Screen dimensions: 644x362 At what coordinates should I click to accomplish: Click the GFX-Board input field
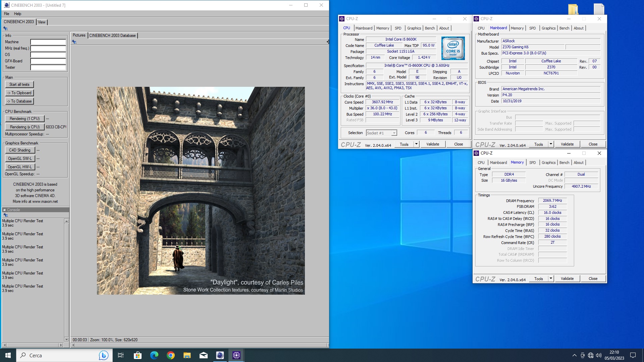[x=48, y=61]
